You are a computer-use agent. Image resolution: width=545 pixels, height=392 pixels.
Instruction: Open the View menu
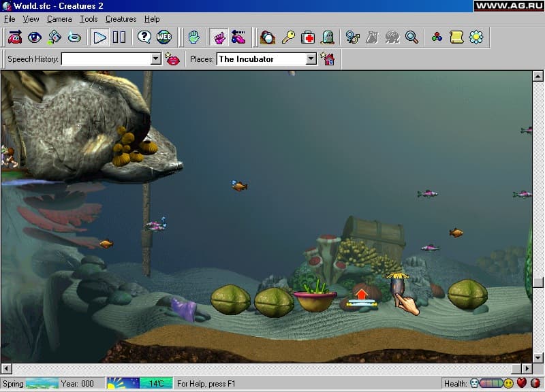click(x=31, y=19)
